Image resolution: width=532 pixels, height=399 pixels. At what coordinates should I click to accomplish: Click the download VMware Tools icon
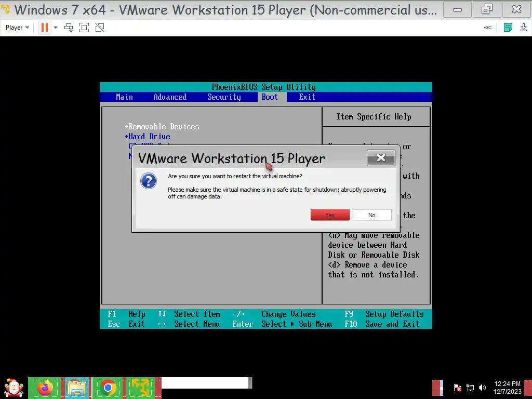[524, 28]
